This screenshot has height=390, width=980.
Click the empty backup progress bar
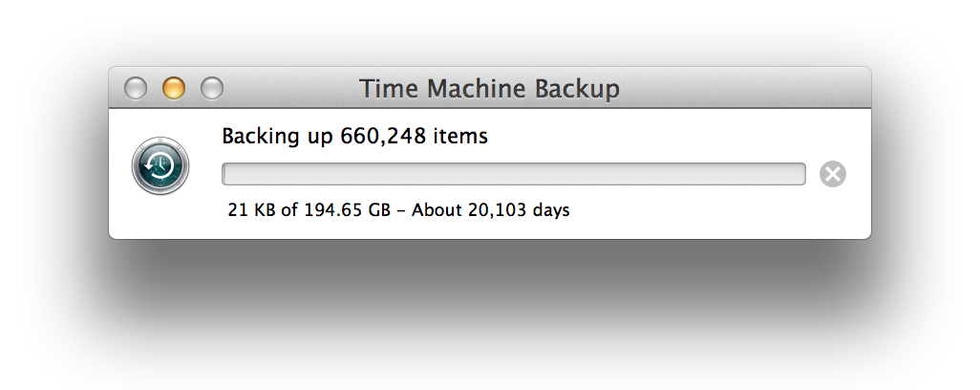(514, 174)
